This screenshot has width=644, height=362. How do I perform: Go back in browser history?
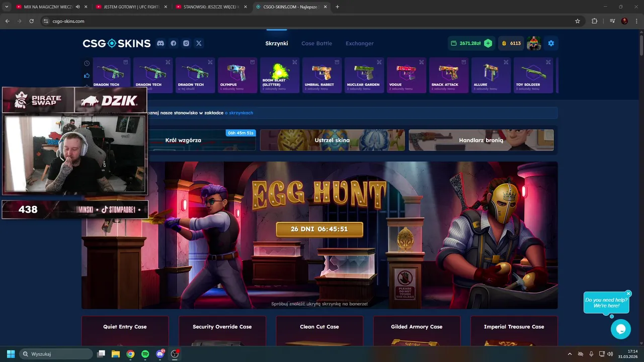click(7, 21)
